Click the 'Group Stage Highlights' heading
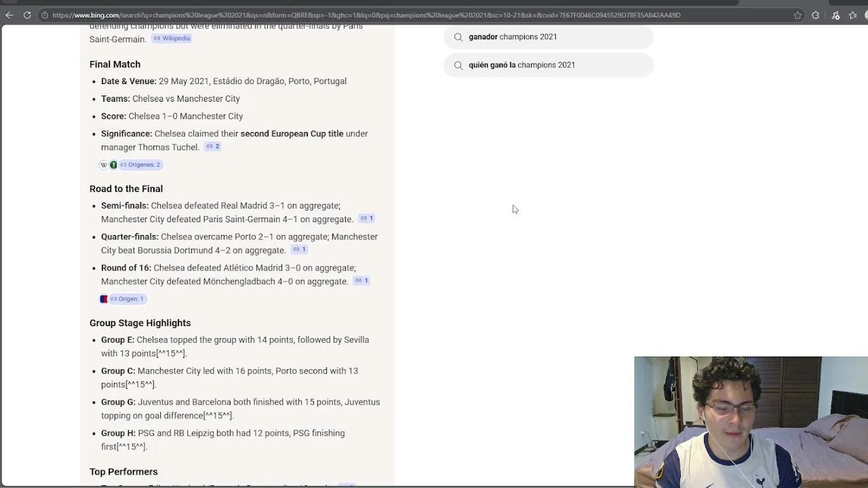The image size is (868, 488). (x=140, y=323)
